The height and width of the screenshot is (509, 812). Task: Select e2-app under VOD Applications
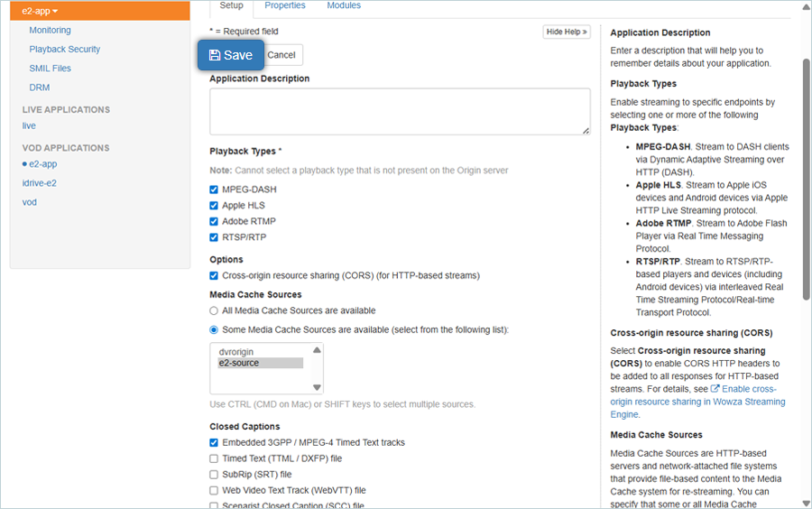pyautogui.click(x=43, y=164)
